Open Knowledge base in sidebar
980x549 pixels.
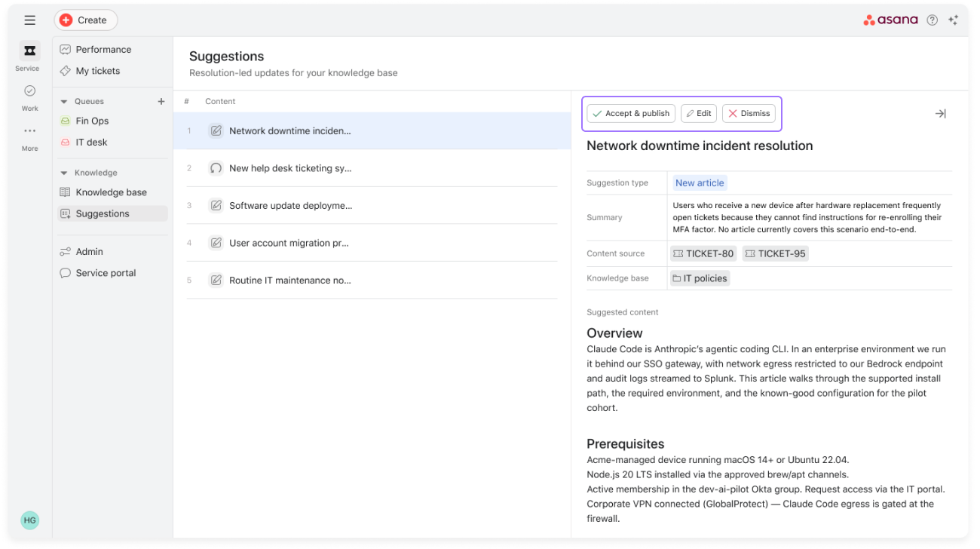[112, 192]
